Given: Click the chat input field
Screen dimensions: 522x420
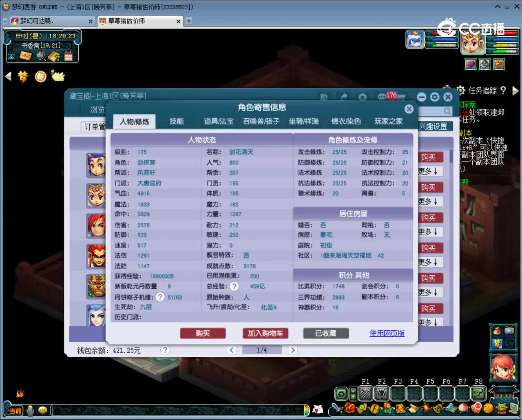Looking at the screenshot, I should coord(179,410).
